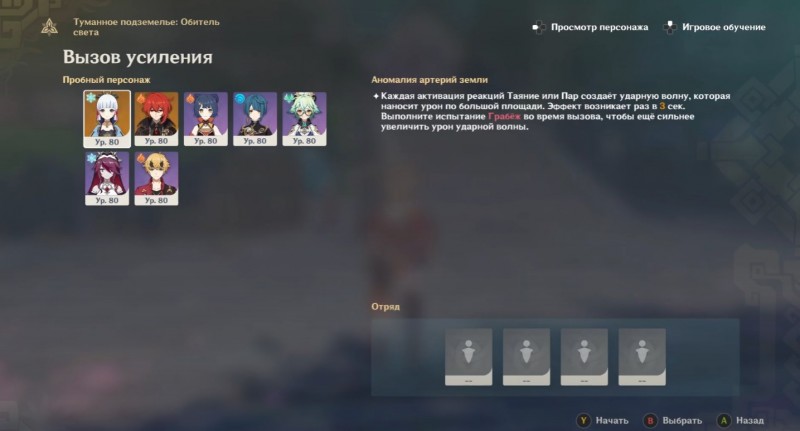The image size is (800, 431).
Task: Click the Начать start label
Action: point(612,421)
